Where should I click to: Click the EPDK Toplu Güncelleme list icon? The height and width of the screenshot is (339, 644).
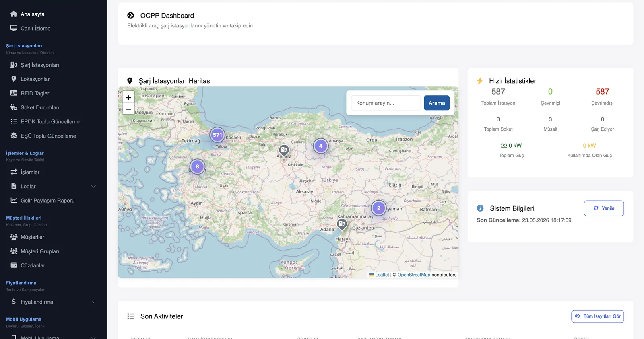tap(14, 121)
